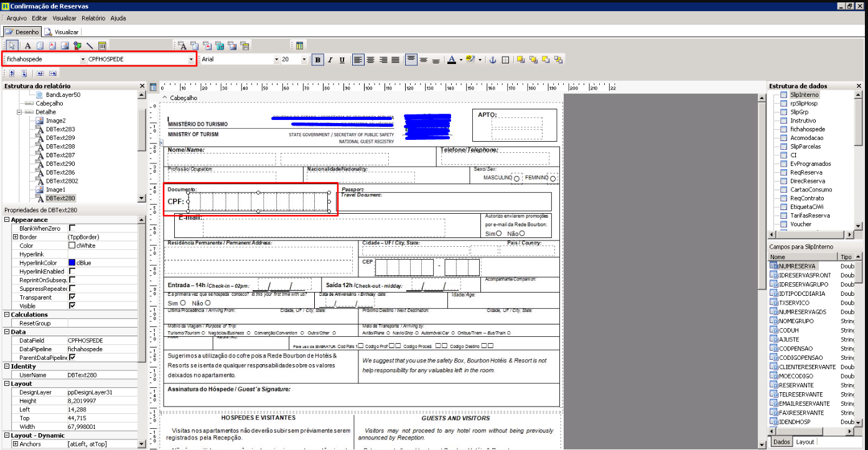The width and height of the screenshot is (868, 450).
Task: Toggle bold formatting
Action: 318,60
